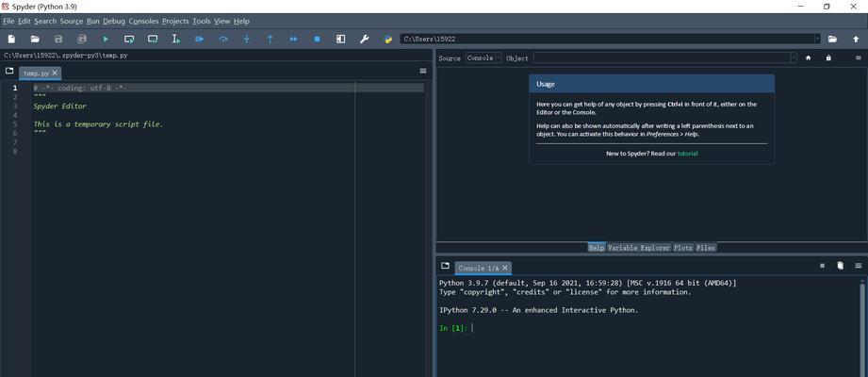This screenshot has width=868, height=377.
Task: Stop debugging square icon
Action: (318, 40)
